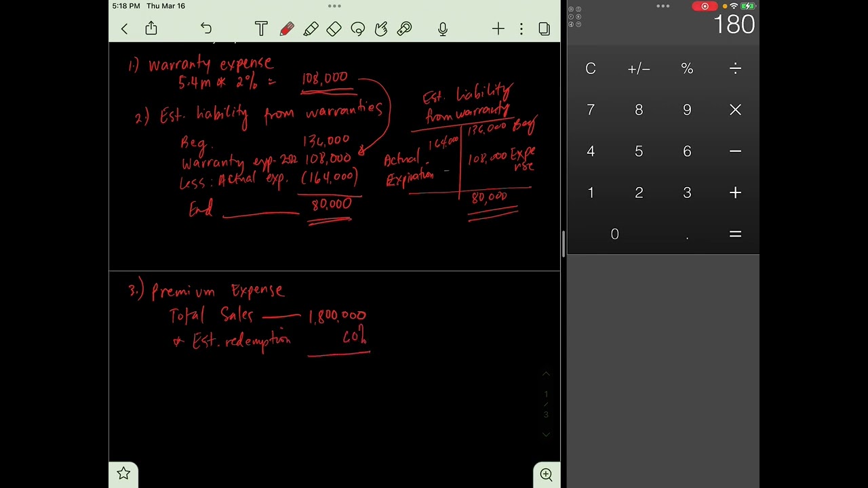The image size is (868, 488).
Task: Tap handwritten Premium Expense heading
Action: [x=218, y=291]
